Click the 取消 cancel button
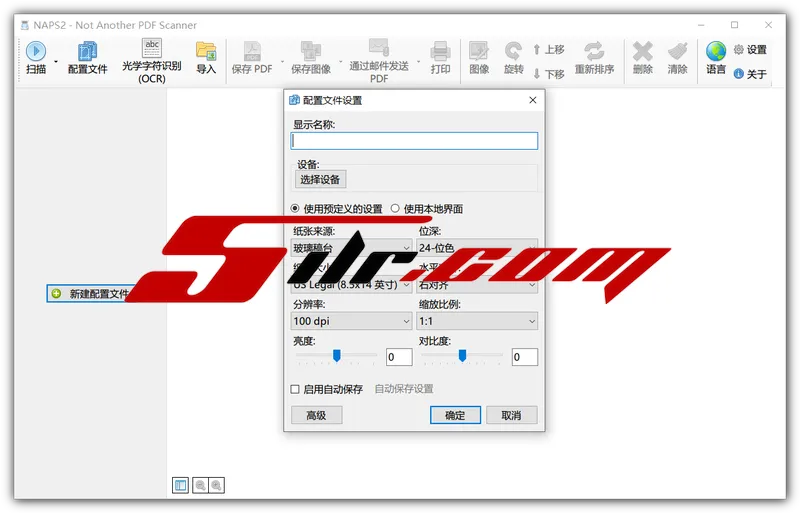The height and width of the screenshot is (513, 800). 512,415
